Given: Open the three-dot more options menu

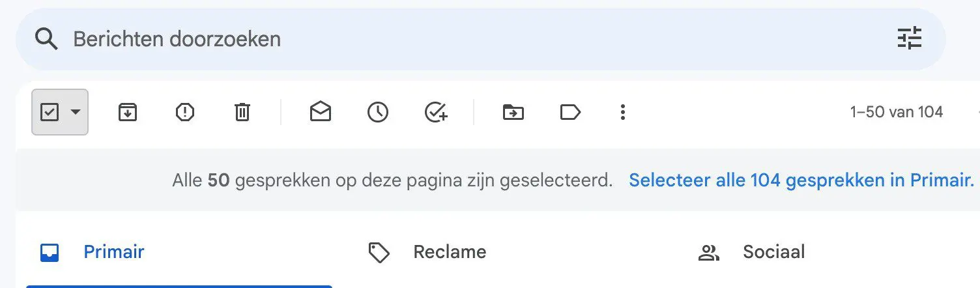Looking at the screenshot, I should (x=622, y=113).
